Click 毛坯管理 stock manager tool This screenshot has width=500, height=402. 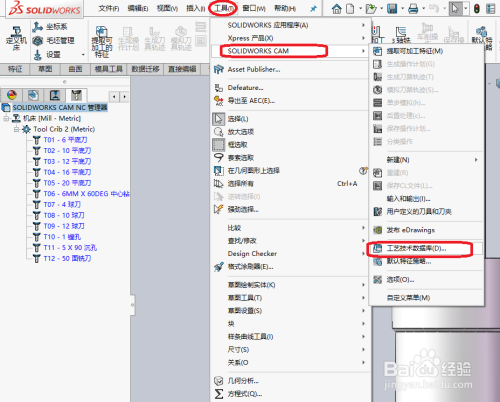pyautogui.click(x=53, y=41)
